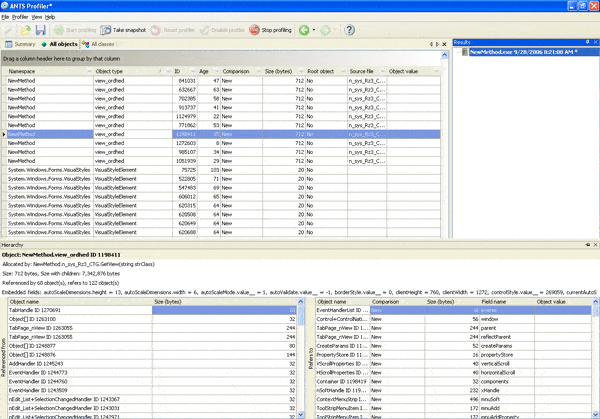600x419 pixels.
Task: Select the row with field name createParams
Action: coord(453,346)
